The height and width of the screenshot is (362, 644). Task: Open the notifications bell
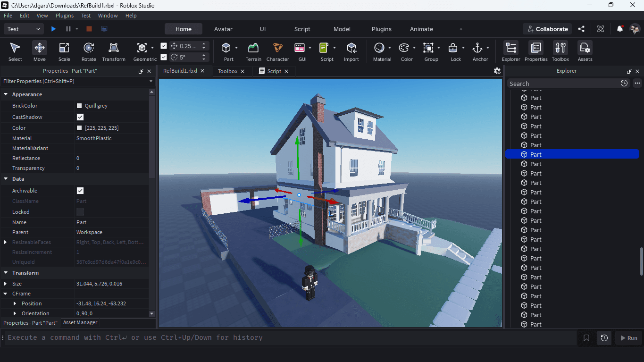point(620,29)
